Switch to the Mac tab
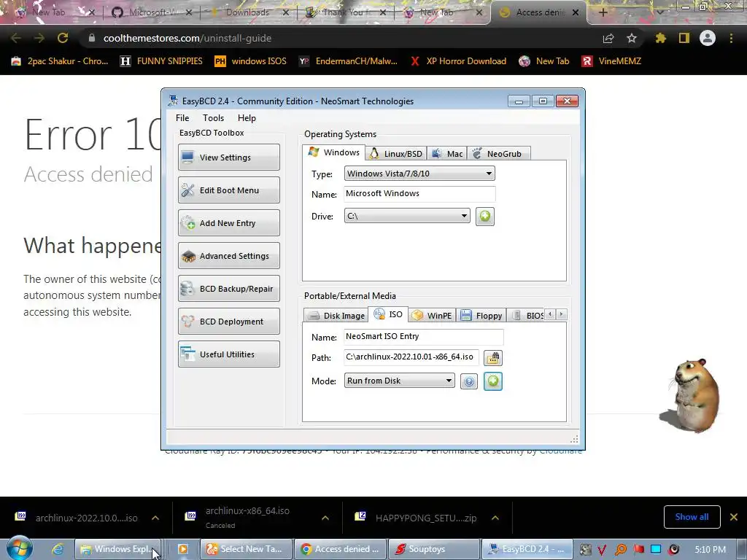 447,154
